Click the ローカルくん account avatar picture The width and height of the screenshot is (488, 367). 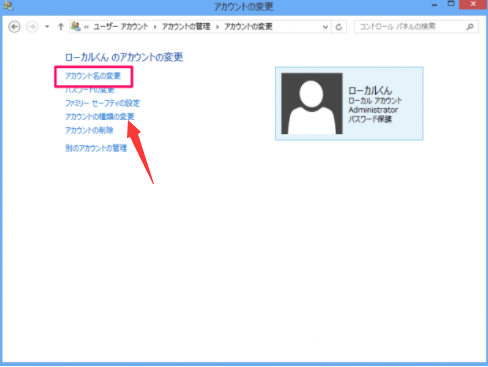coord(312,103)
